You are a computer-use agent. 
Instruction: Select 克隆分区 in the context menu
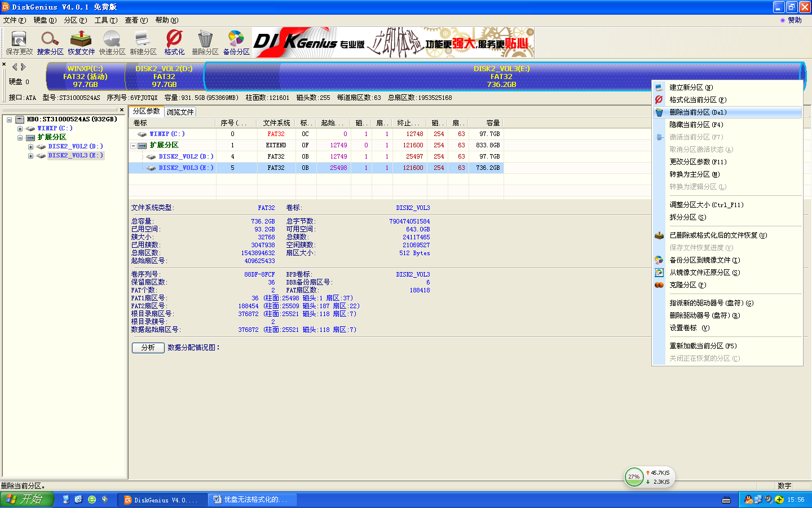[x=687, y=285]
